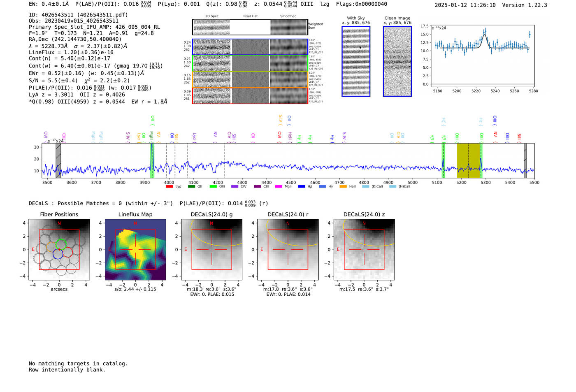This screenshot has height=392, width=576.
Task: Click the Fiber Positions panel
Action: click(59, 249)
